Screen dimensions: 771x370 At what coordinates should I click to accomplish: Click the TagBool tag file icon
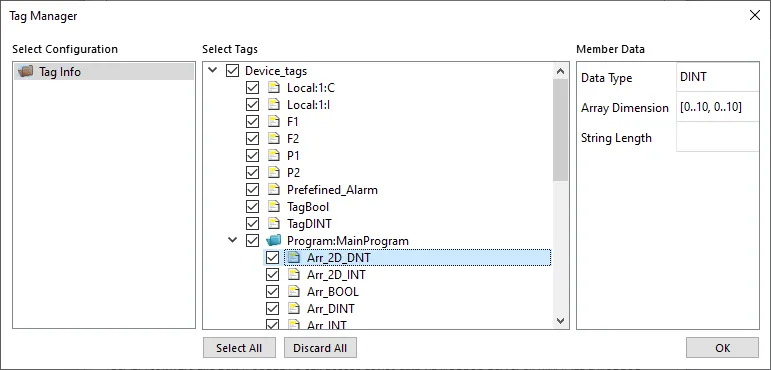point(273,207)
